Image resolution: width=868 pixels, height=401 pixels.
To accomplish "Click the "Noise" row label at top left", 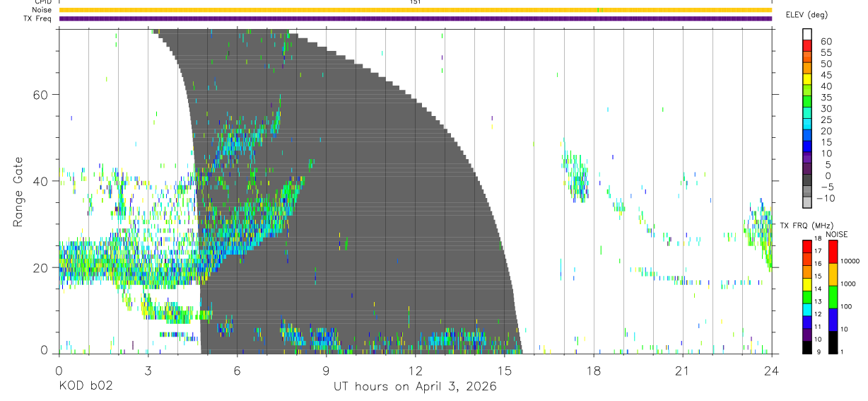I will pyautogui.click(x=42, y=10).
